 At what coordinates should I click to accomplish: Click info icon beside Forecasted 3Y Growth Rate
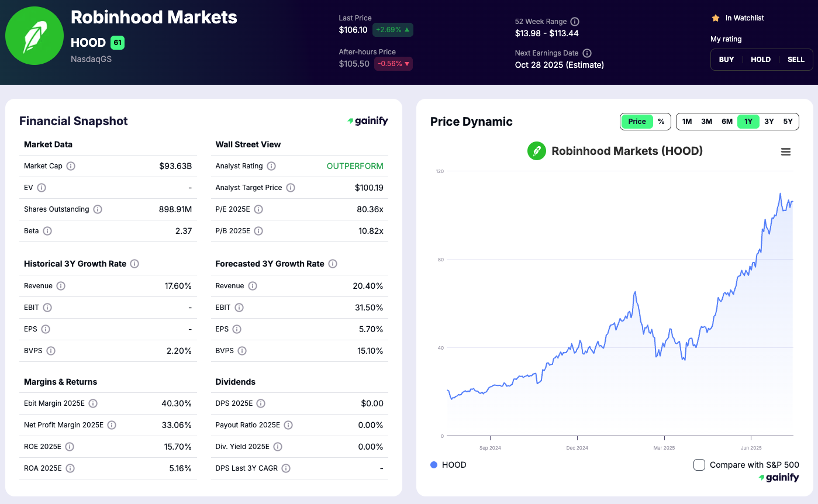click(333, 264)
